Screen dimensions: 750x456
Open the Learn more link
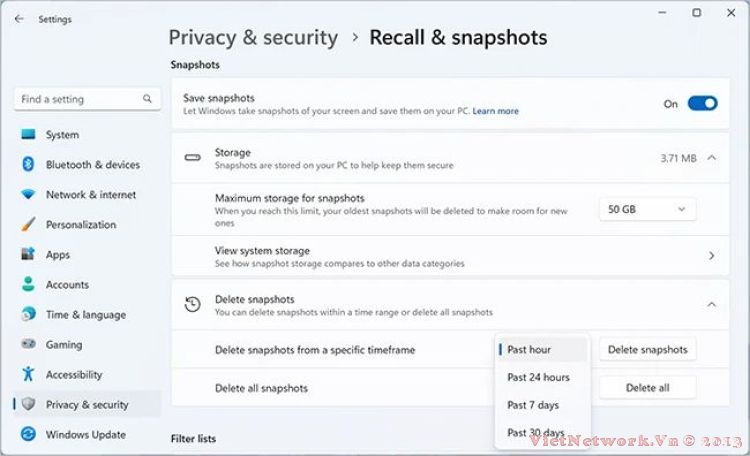(x=496, y=111)
